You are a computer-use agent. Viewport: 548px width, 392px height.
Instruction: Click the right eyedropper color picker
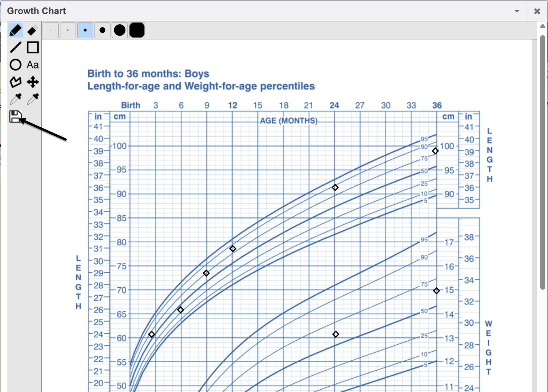click(x=33, y=99)
